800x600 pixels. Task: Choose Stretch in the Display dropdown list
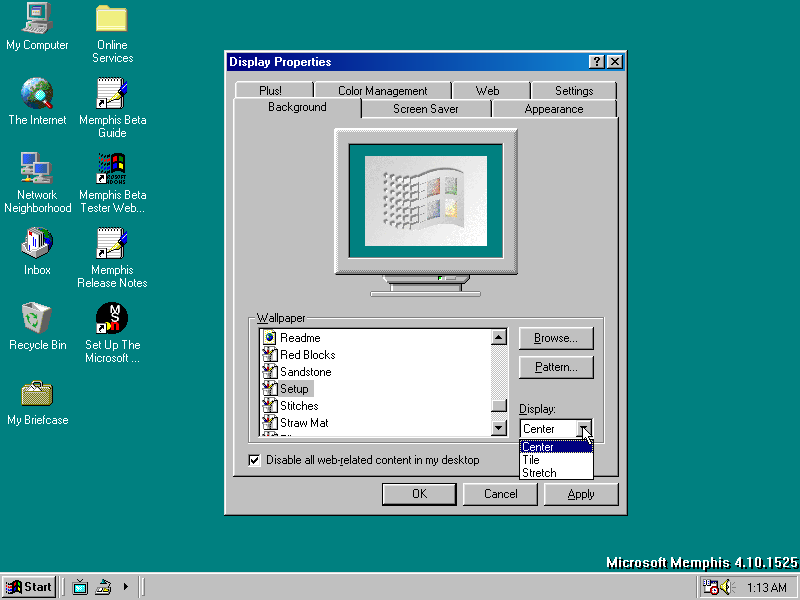coord(556,473)
